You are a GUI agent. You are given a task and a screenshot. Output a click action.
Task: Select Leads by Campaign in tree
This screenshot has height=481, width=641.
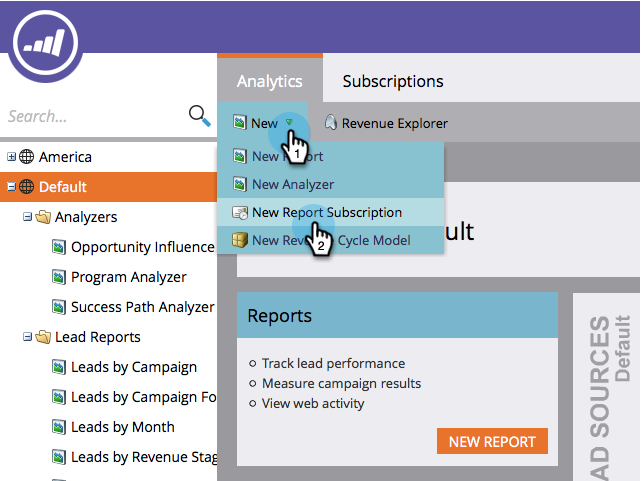(134, 367)
